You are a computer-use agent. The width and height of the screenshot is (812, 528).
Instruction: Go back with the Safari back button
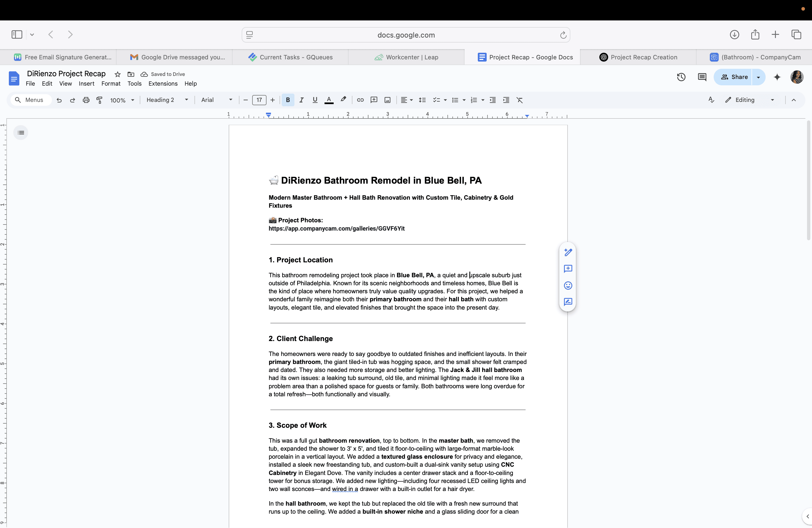pos(51,35)
